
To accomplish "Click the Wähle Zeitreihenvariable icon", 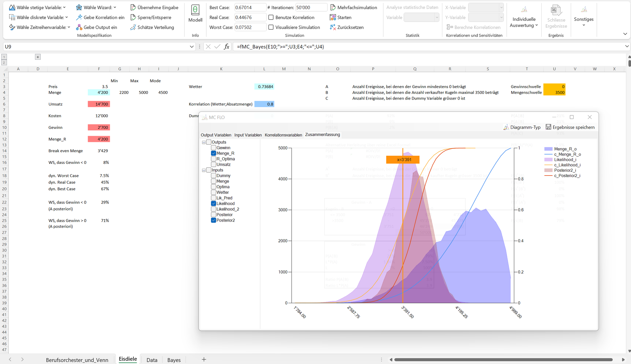I will tap(12, 27).
